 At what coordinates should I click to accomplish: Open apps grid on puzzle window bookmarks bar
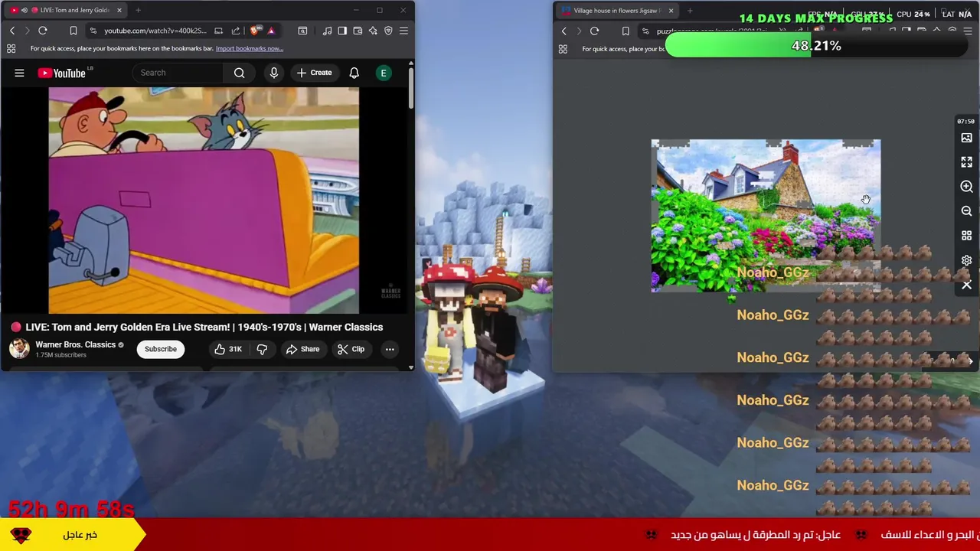pyautogui.click(x=563, y=49)
